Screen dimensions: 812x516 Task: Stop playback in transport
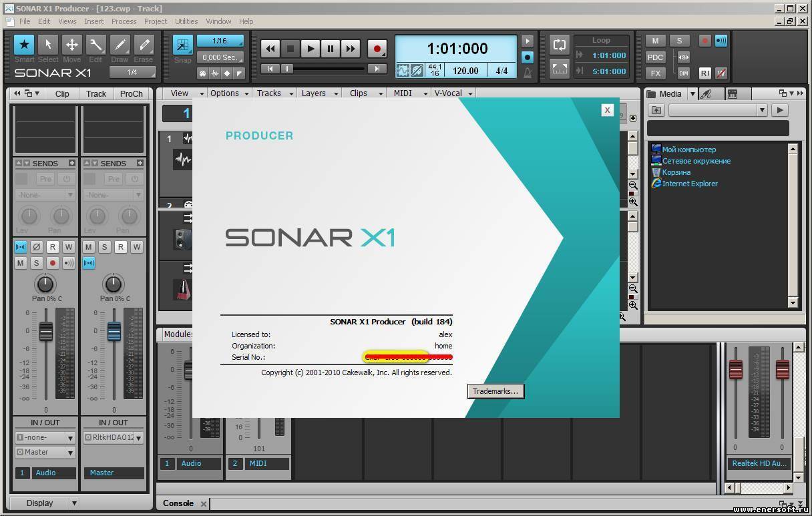point(290,49)
